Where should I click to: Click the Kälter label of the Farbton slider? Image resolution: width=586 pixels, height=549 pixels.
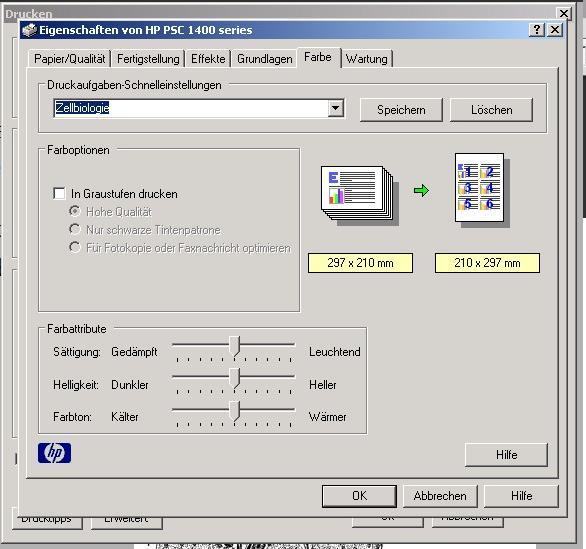point(124,417)
